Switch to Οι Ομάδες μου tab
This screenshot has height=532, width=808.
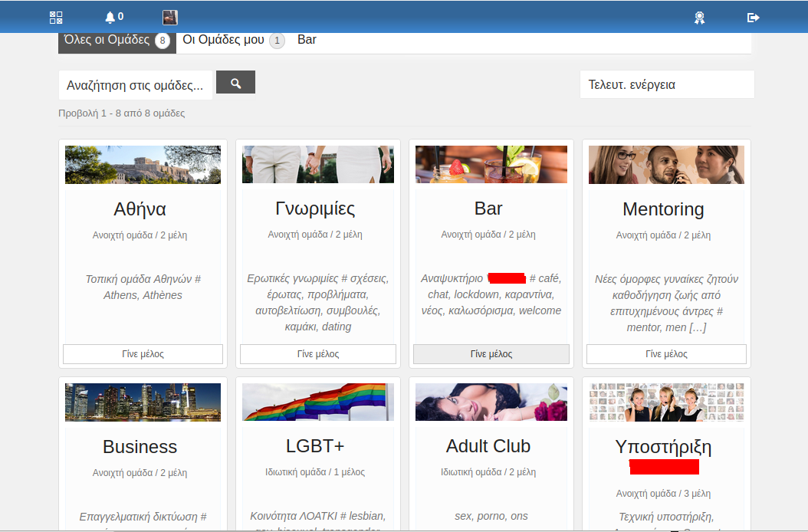pos(232,41)
